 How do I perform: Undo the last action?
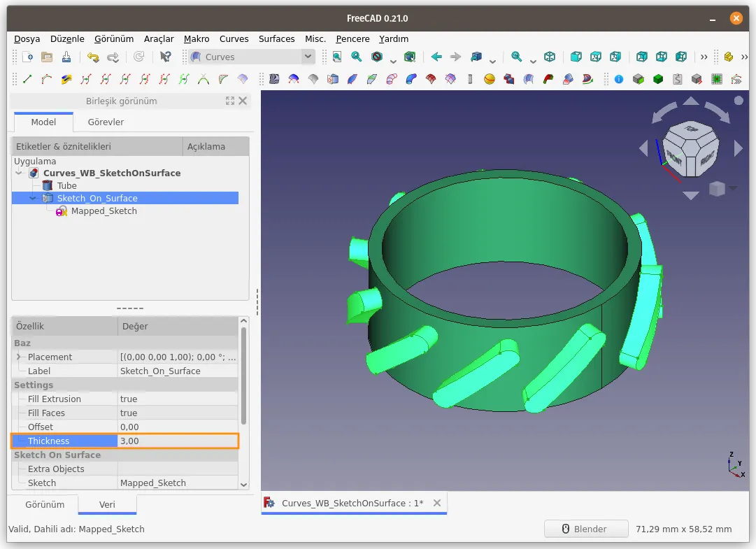click(x=92, y=57)
